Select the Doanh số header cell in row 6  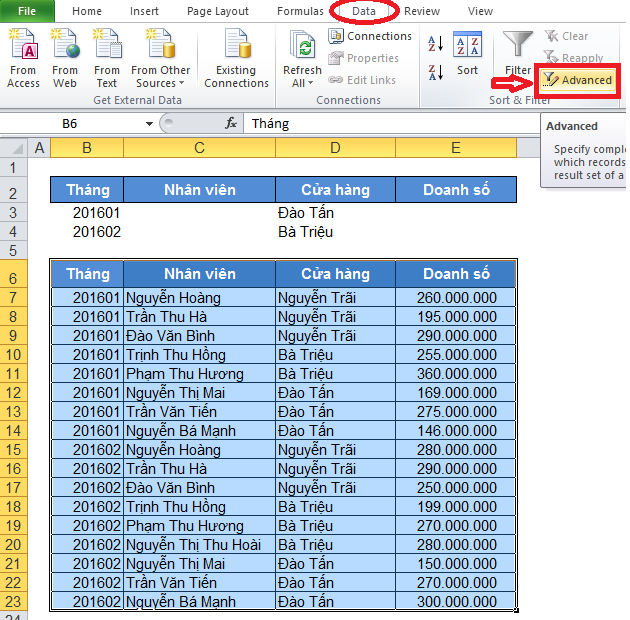coord(455,274)
